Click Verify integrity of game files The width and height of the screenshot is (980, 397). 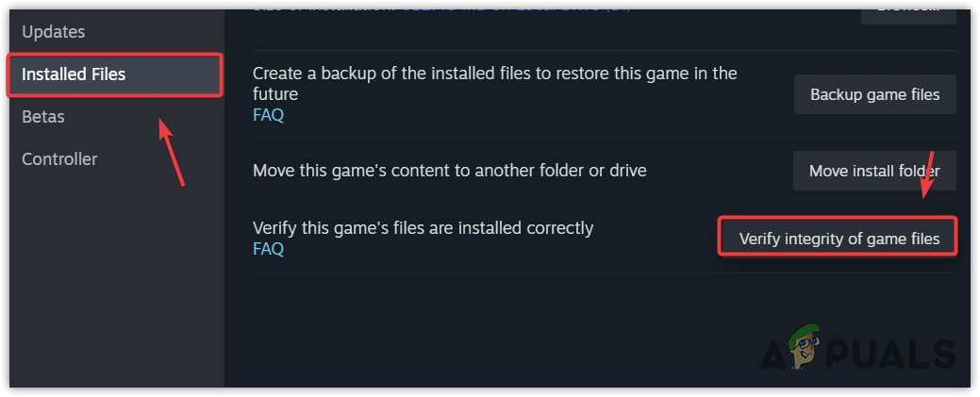[839, 239]
